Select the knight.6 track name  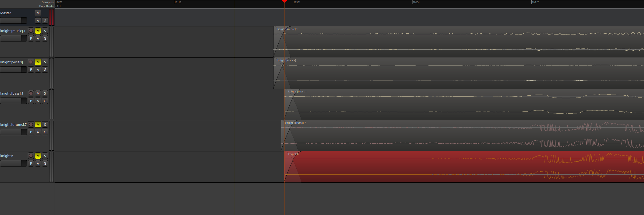pos(7,156)
